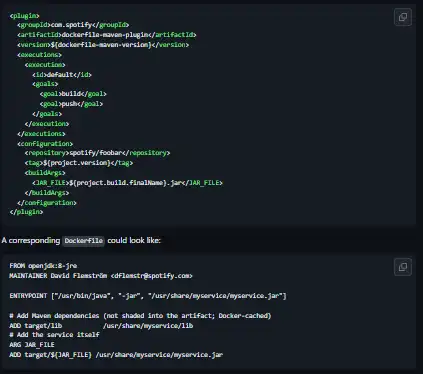Click the goal build line

[73, 94]
